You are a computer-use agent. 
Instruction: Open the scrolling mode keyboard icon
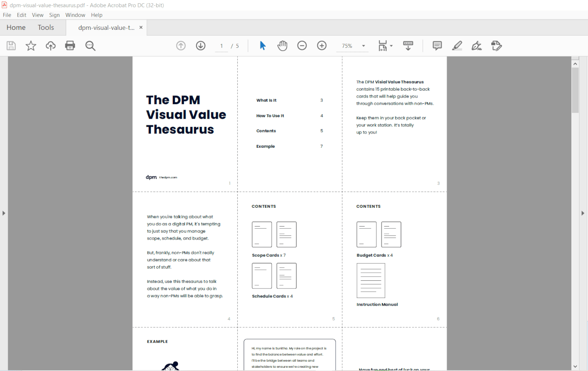408,46
